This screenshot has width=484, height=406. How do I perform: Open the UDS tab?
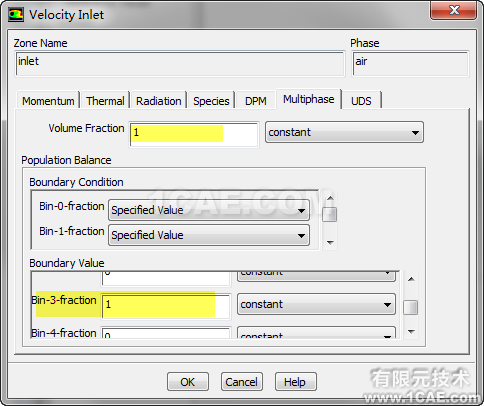click(361, 101)
